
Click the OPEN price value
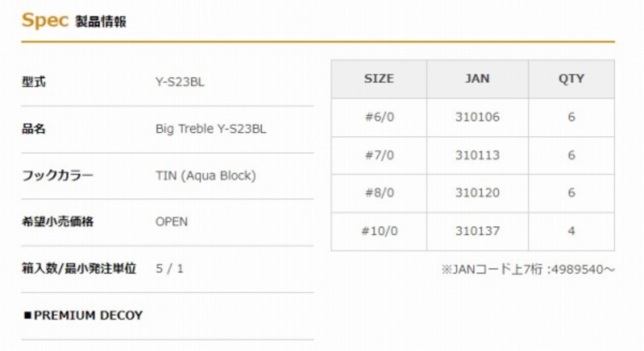point(172,222)
